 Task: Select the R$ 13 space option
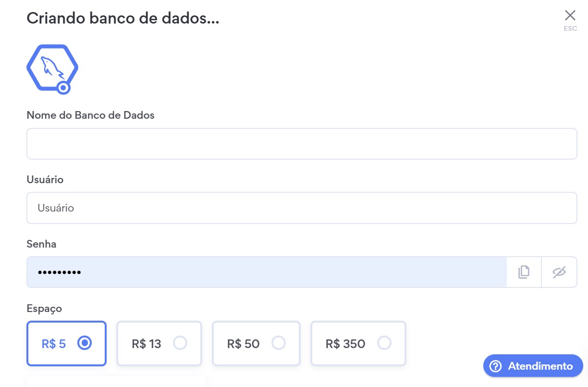[159, 344]
